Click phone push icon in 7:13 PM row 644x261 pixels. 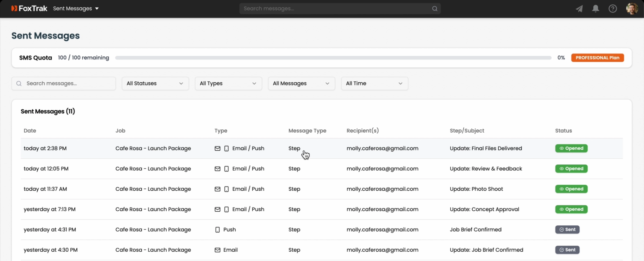tap(226, 209)
